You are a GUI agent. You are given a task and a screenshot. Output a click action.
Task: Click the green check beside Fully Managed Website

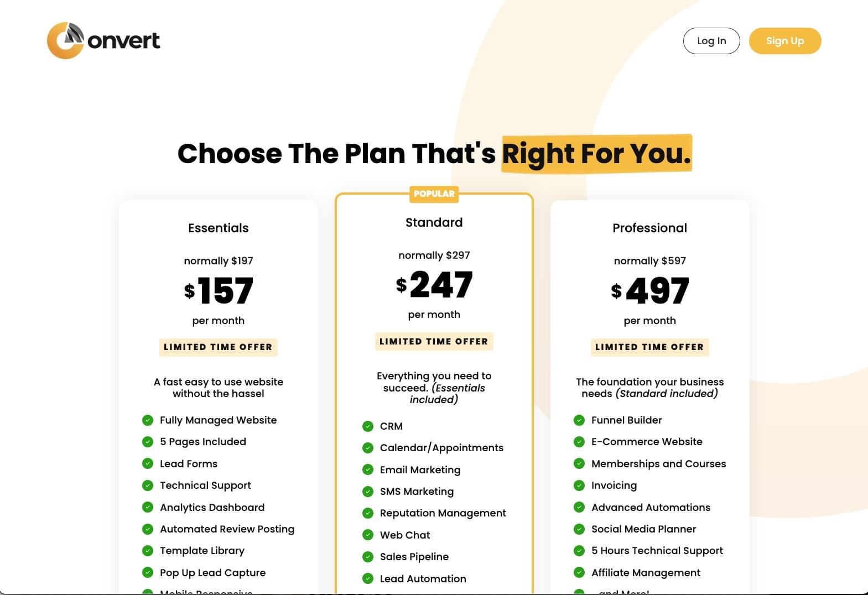pos(148,420)
